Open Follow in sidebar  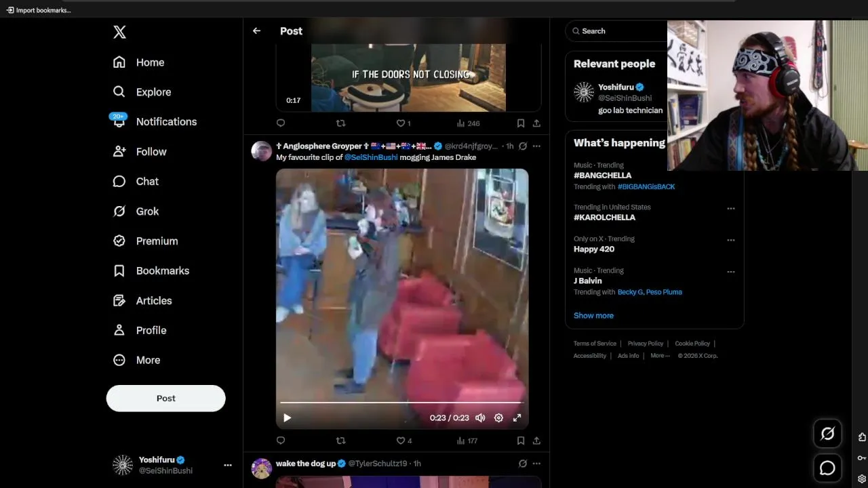(x=140, y=152)
